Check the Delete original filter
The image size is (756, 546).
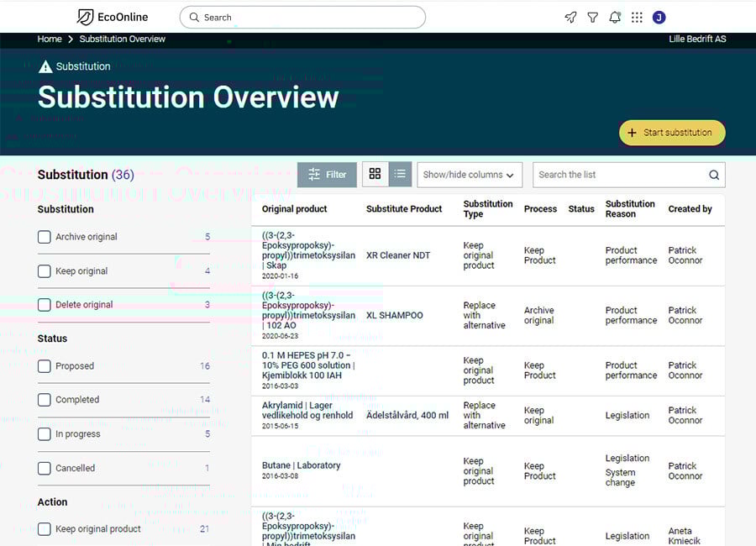pyautogui.click(x=45, y=305)
